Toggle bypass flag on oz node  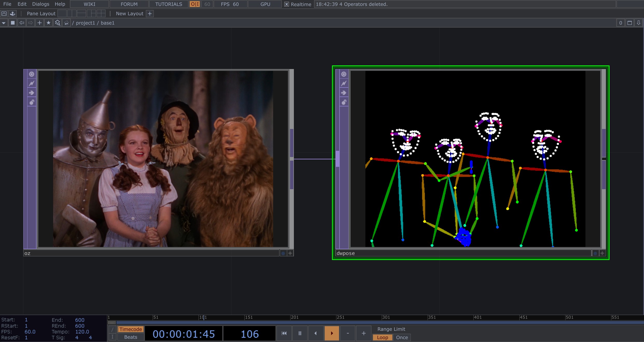[32, 93]
